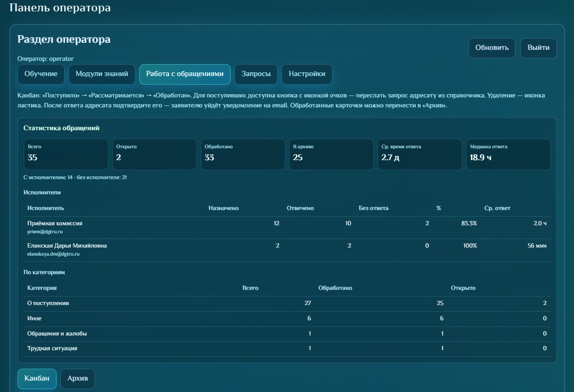The image size is (574, 392).
Task: Click the Обработано stat card showing 33
Action: pos(243,154)
